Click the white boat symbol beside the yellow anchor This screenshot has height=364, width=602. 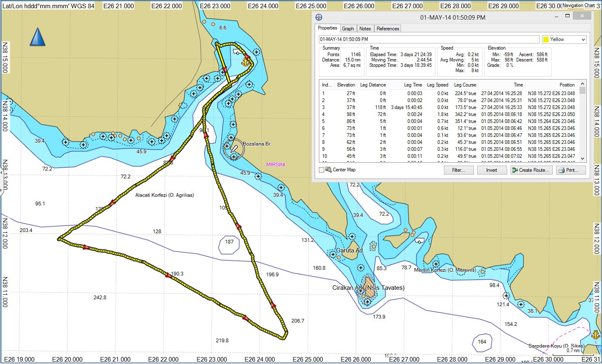[237, 52]
